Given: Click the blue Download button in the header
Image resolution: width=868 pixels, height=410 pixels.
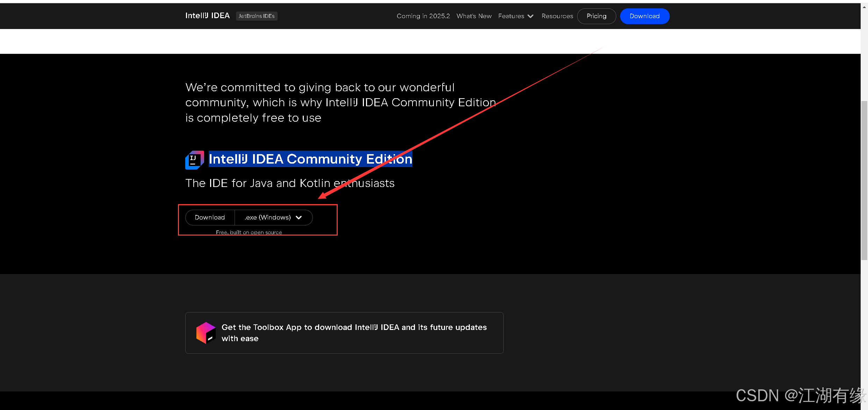Looking at the screenshot, I should tap(645, 16).
